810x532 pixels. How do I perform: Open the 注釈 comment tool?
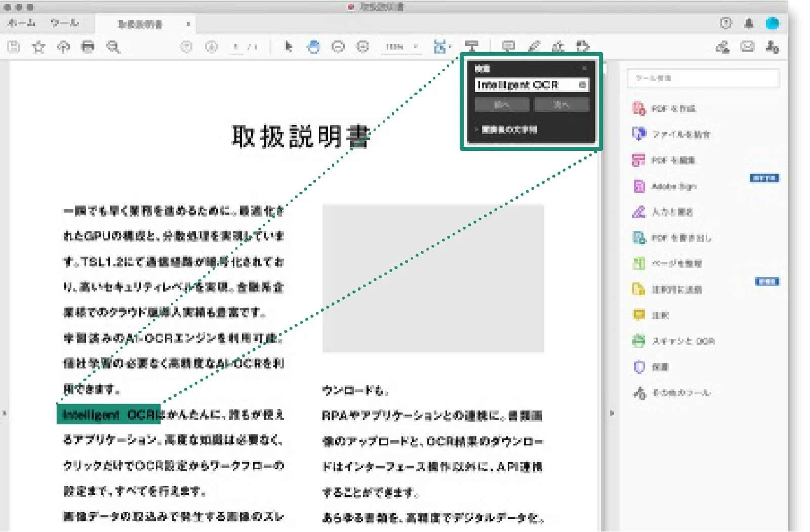click(x=651, y=315)
